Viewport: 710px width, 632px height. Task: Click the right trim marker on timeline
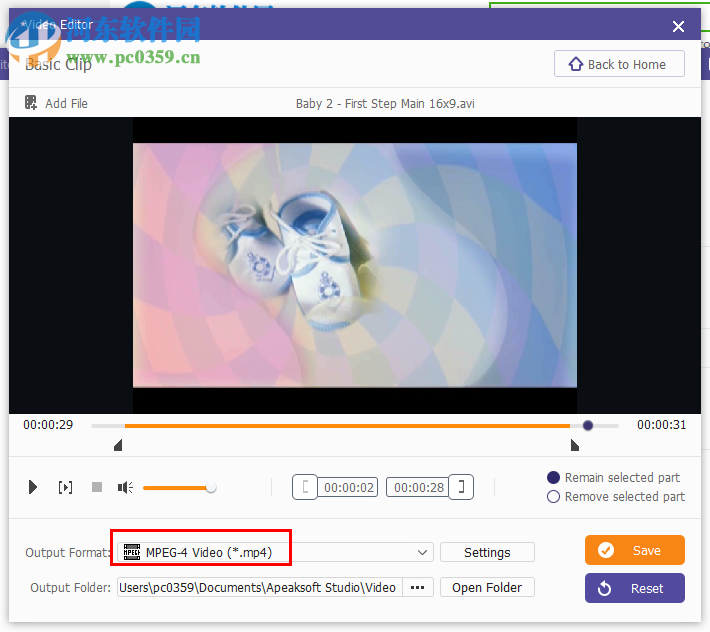(575, 445)
